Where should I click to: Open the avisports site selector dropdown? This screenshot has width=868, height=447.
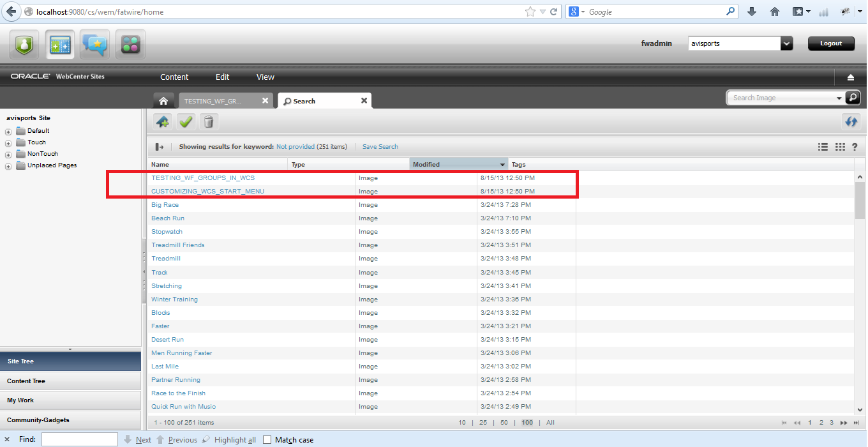(787, 43)
